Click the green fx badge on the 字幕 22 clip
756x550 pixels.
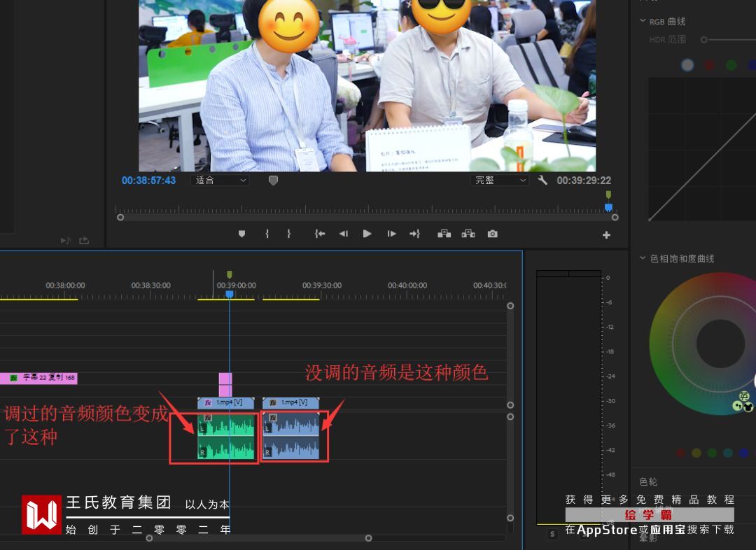point(14,378)
